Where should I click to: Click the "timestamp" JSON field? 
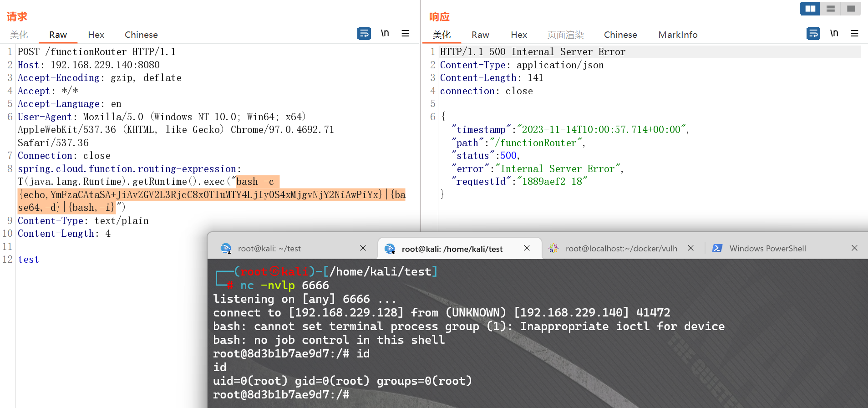pos(570,130)
